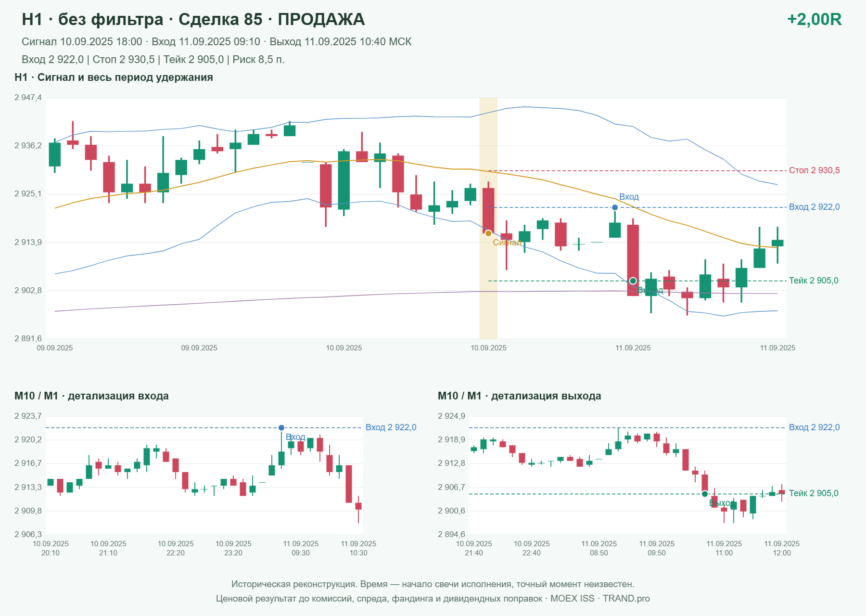This screenshot has height=616, width=866.
Task: Click the 'Стоп 2 930,5' label on H1 chart
Action: tap(814, 170)
